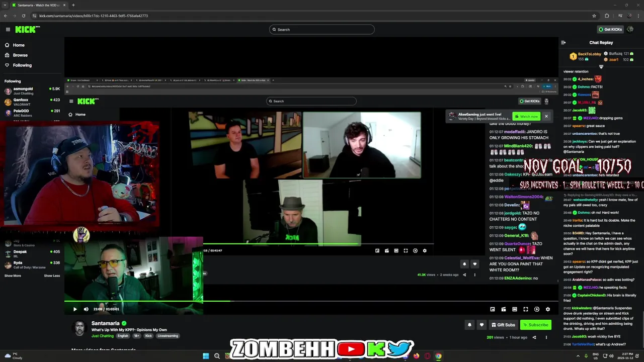
Task: Click the Livestreaming tag
Action: (168, 336)
